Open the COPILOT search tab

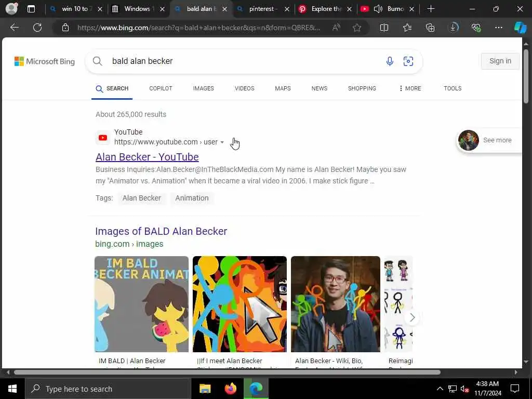point(161,88)
